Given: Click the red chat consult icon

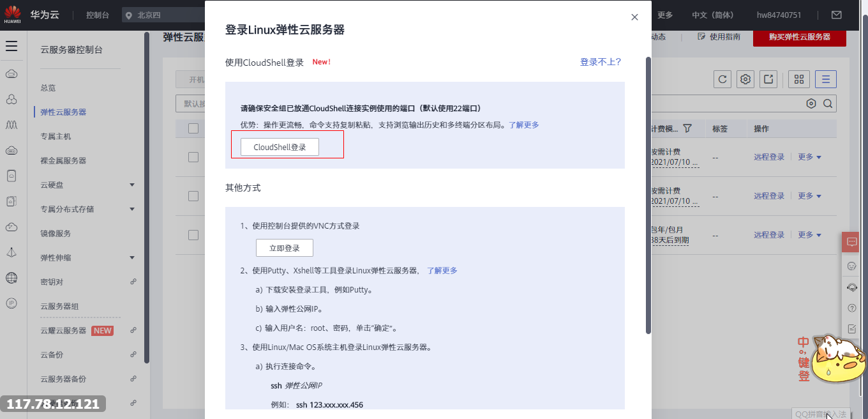Looking at the screenshot, I should 851,242.
